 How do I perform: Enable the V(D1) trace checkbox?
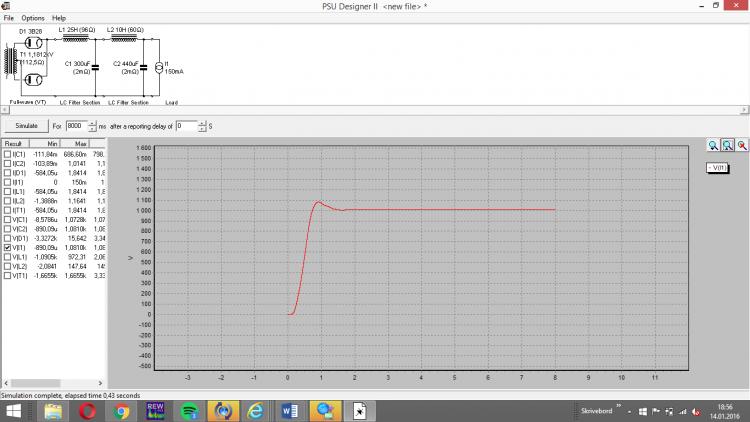coord(7,238)
